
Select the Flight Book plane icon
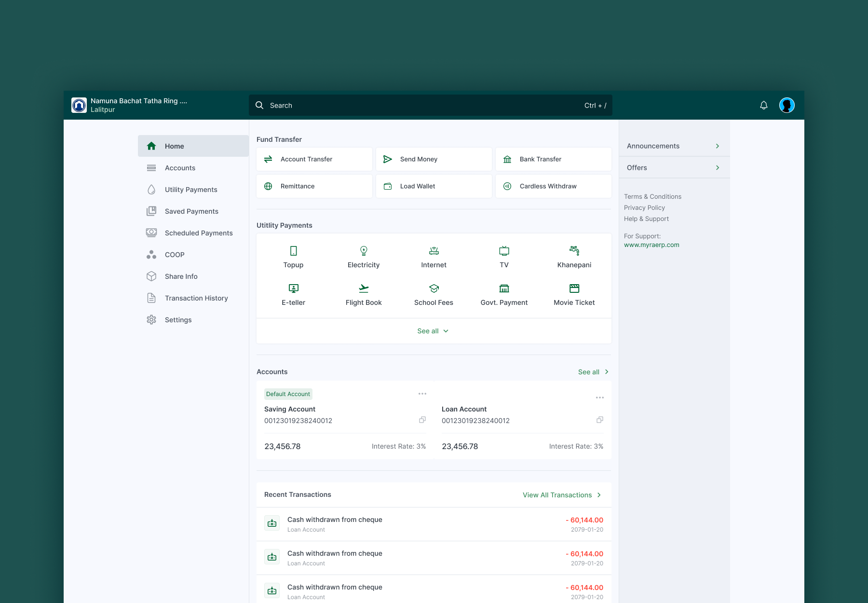click(364, 288)
